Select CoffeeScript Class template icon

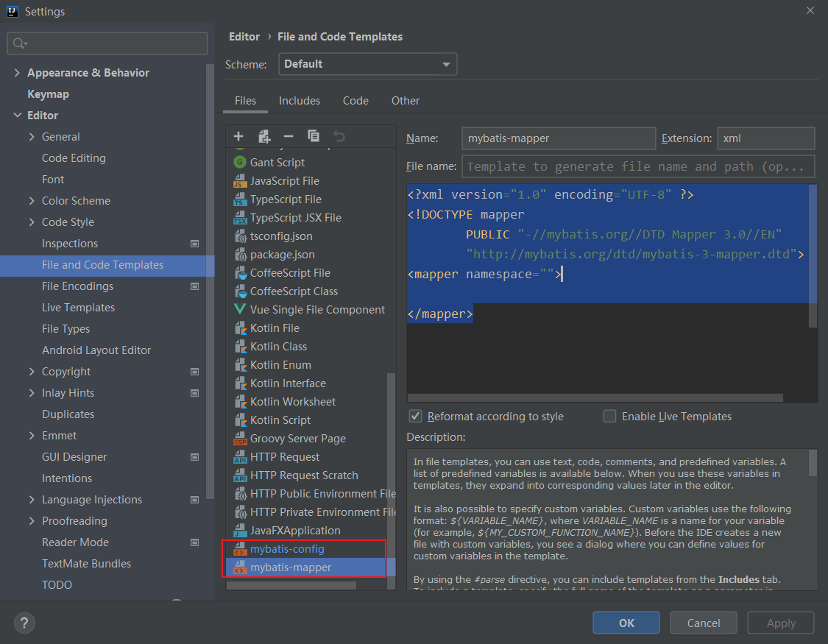coord(240,291)
